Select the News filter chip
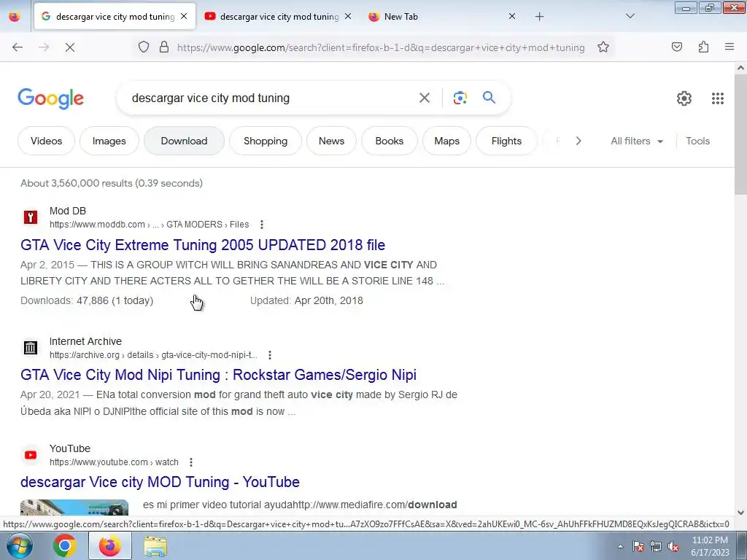The height and width of the screenshot is (560, 747). 331,141
